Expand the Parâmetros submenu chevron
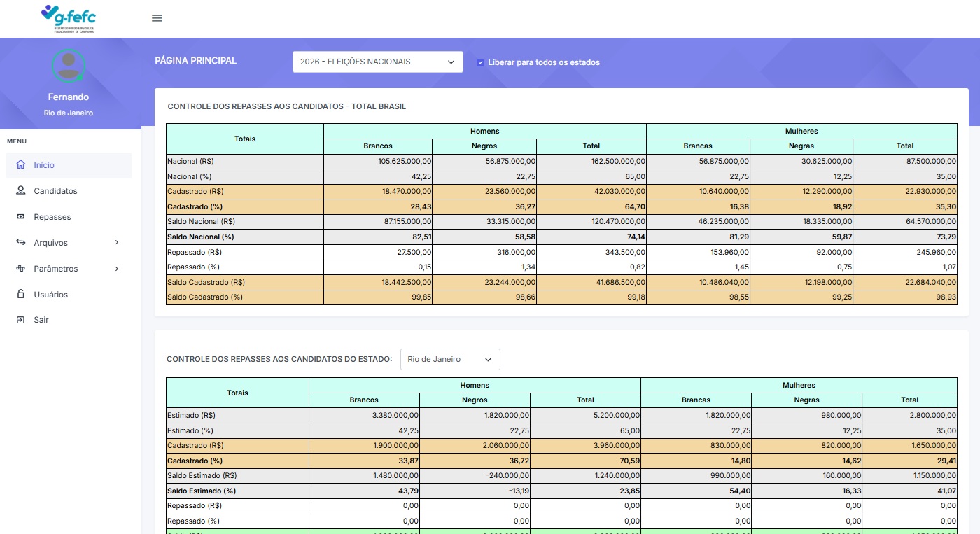 [x=117, y=269]
